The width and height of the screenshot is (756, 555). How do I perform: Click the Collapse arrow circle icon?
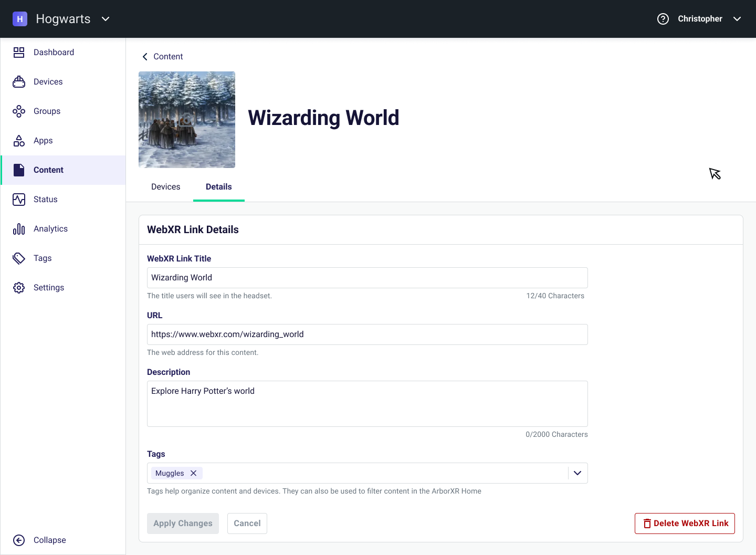[19, 540]
